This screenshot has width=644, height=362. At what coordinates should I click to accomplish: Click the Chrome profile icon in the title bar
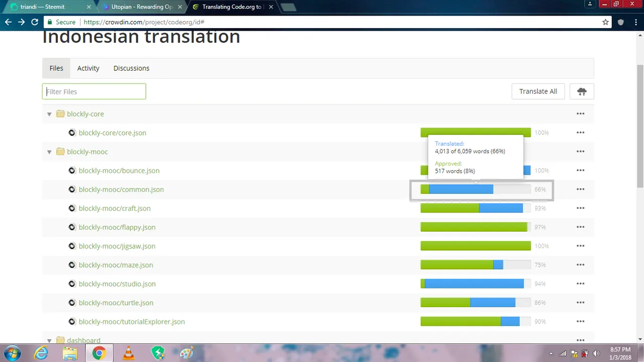coord(590,4)
